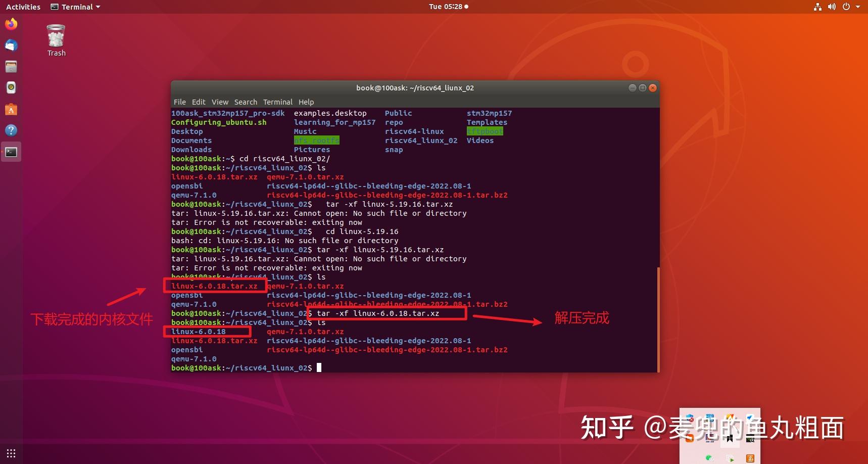Open the Edit menu in the terminal
This screenshot has height=464, width=868.
click(199, 102)
